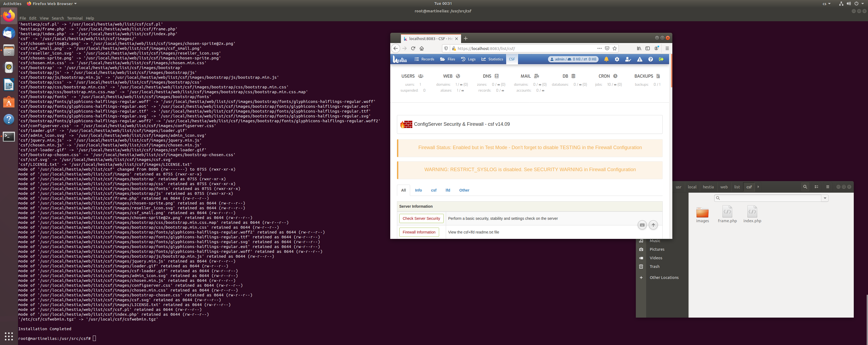Open the Terminal menu in the menu bar

pyautogui.click(x=74, y=18)
